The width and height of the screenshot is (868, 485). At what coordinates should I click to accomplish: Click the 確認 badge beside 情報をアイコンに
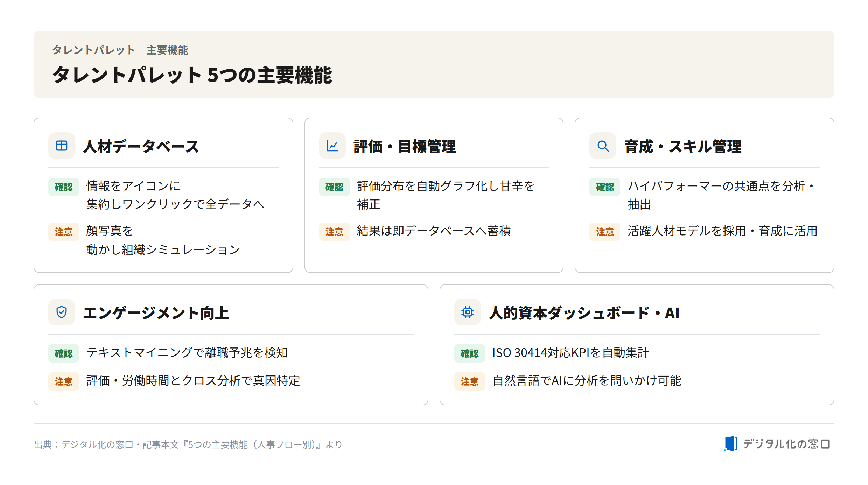pos(64,187)
